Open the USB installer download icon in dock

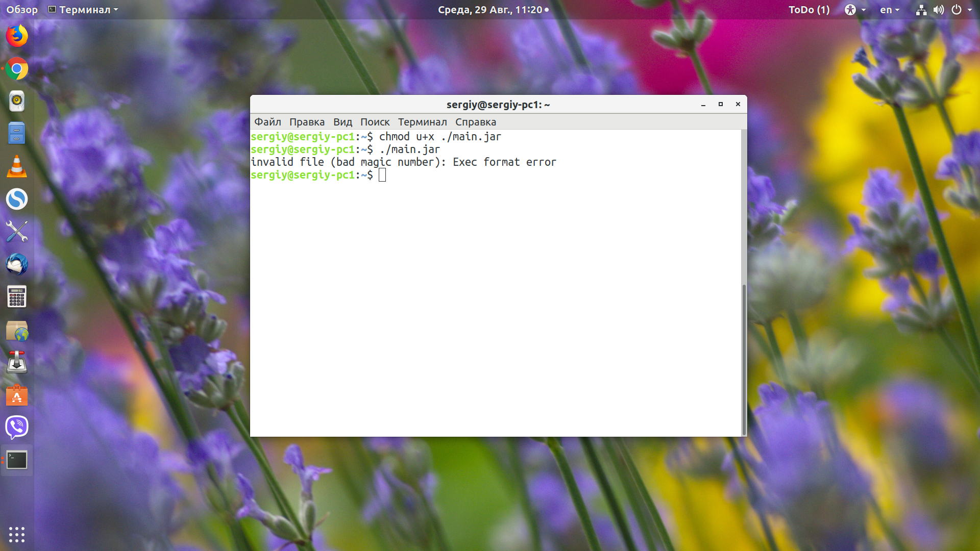pyautogui.click(x=17, y=362)
